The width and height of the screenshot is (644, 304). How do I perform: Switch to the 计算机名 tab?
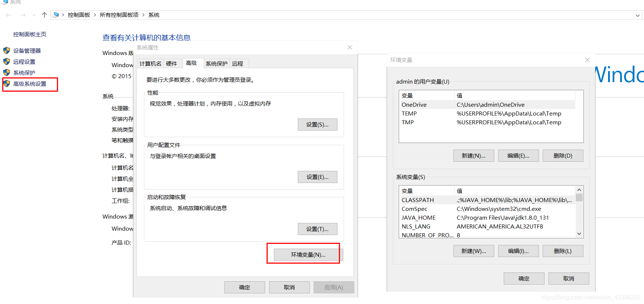[151, 63]
